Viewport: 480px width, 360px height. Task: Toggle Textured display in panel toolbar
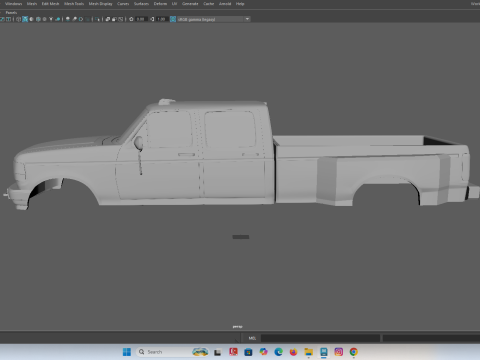point(44,19)
